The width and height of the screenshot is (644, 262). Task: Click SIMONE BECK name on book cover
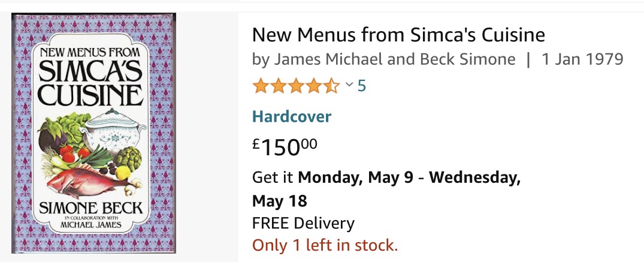[89, 209]
